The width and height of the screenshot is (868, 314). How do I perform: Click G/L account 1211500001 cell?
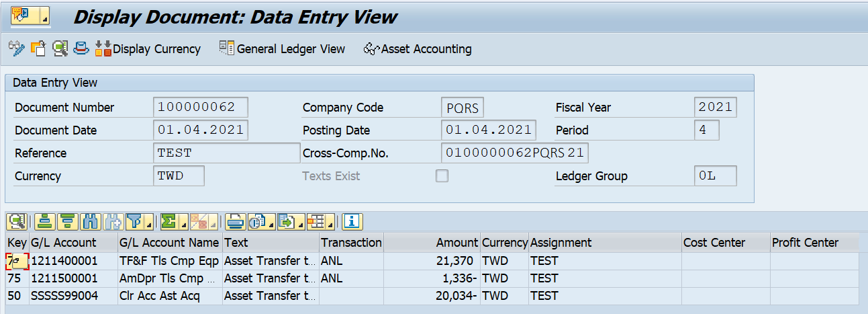pyautogui.click(x=73, y=278)
